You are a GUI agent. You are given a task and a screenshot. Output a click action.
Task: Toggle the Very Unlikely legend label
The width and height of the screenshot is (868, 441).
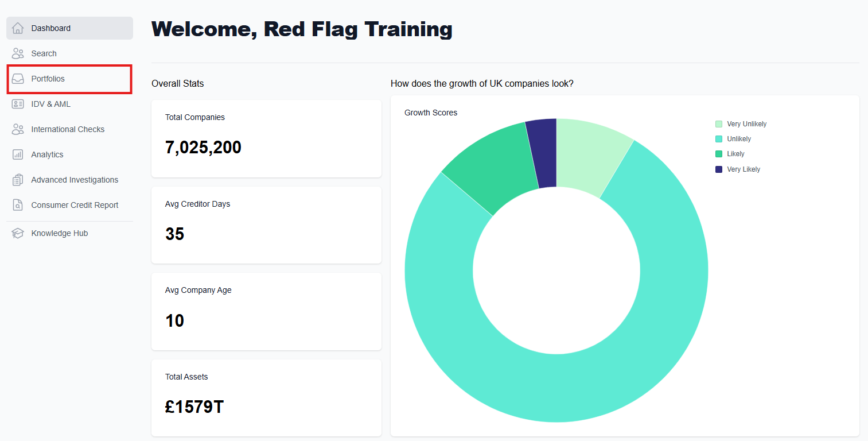tap(746, 124)
